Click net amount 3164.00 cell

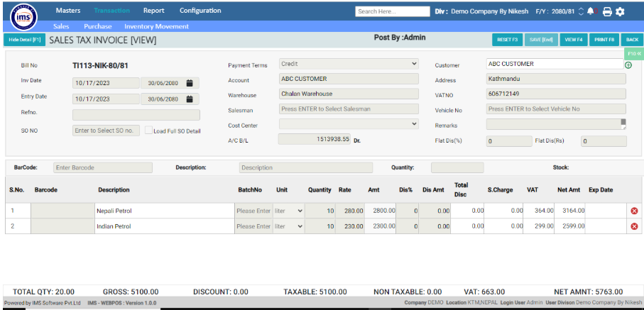coord(569,211)
